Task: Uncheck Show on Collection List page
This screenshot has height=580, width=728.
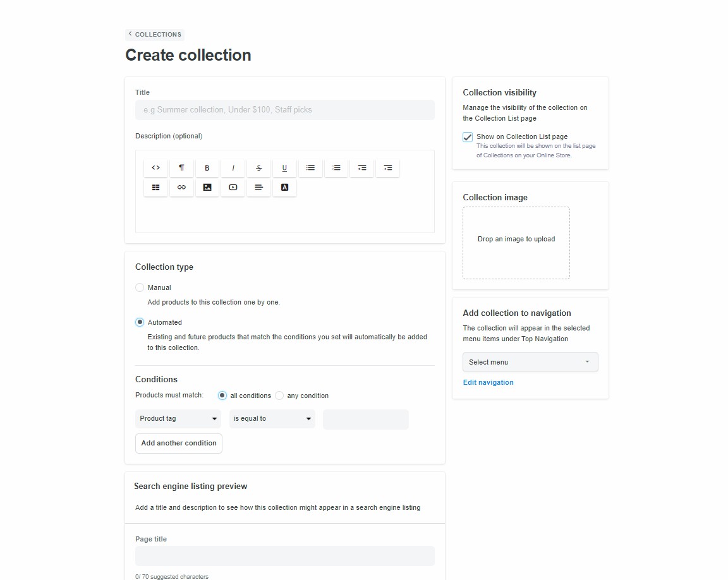Action: 467,136
